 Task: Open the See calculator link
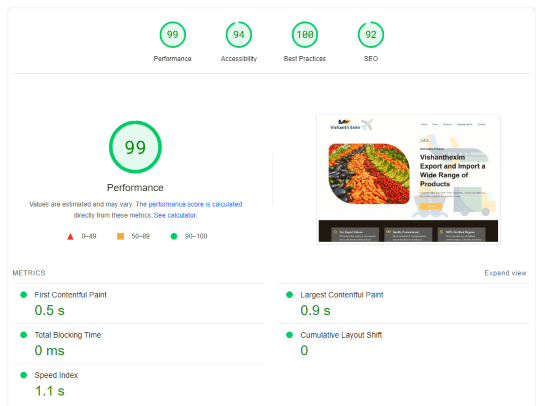point(175,215)
